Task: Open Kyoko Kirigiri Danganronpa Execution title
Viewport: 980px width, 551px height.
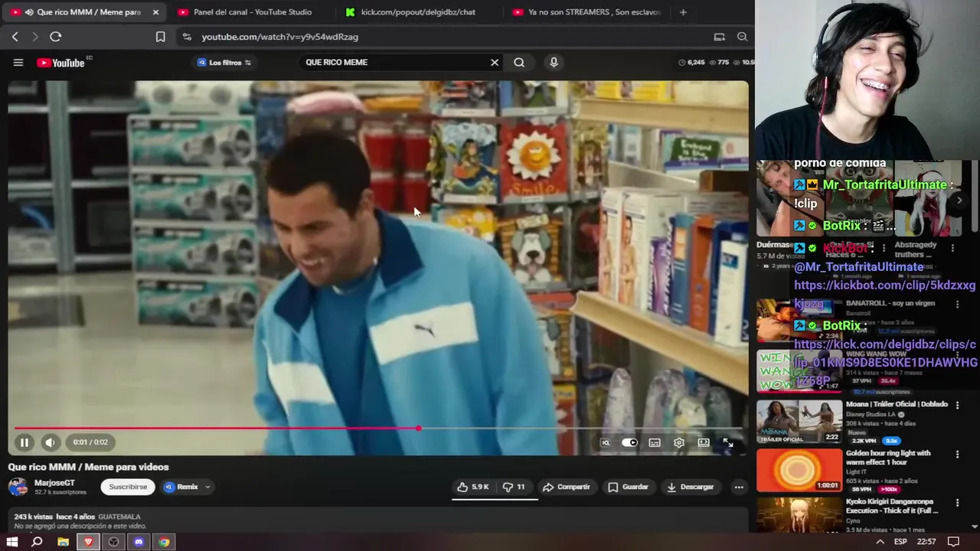Action: coord(892,507)
